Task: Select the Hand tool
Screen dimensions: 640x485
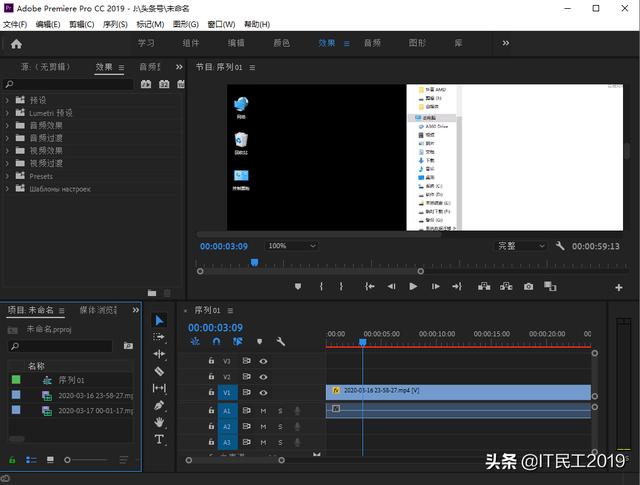Action: [159, 422]
